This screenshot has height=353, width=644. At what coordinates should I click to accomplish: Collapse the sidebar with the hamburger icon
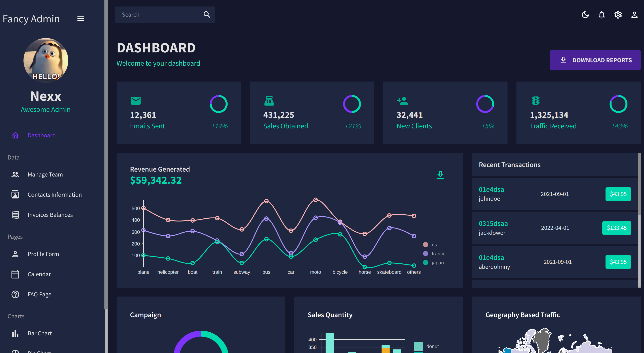[x=81, y=19]
